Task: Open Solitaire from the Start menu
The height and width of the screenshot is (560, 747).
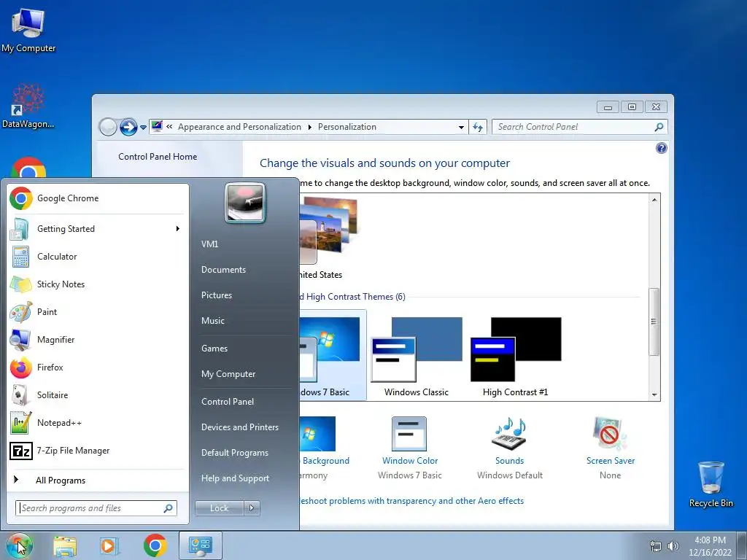Action: point(96,394)
